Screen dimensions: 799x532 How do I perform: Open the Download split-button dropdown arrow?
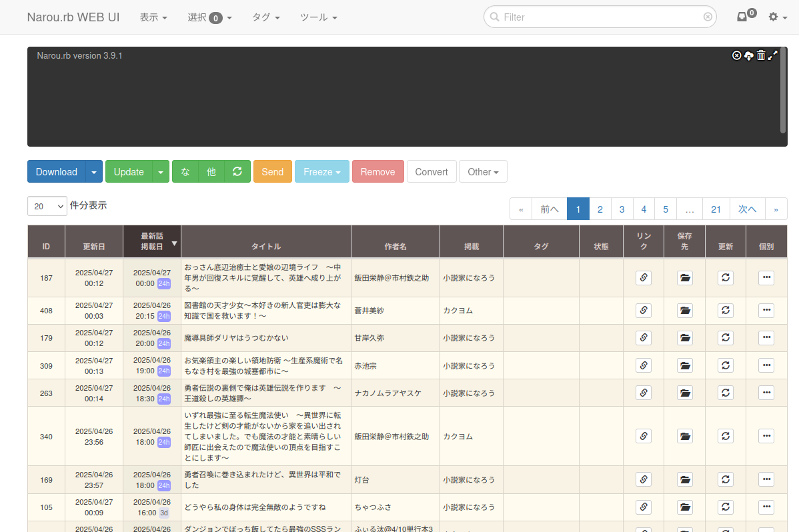tap(94, 171)
